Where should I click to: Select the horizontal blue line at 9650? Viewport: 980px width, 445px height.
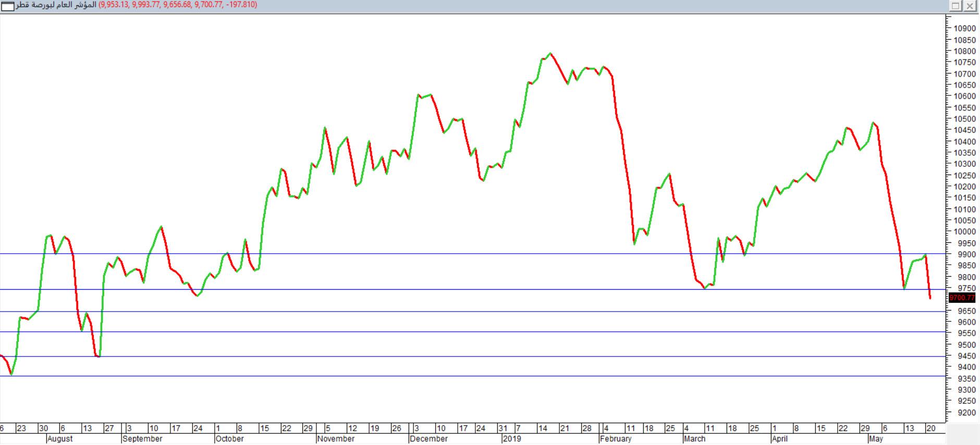pos(472,312)
